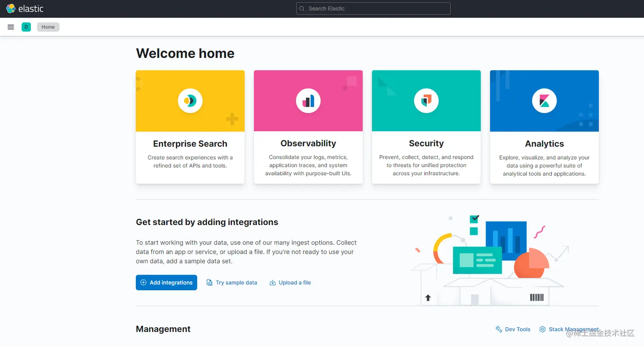Click the integrations box illustration
The height and width of the screenshot is (347, 644).
coord(490,260)
